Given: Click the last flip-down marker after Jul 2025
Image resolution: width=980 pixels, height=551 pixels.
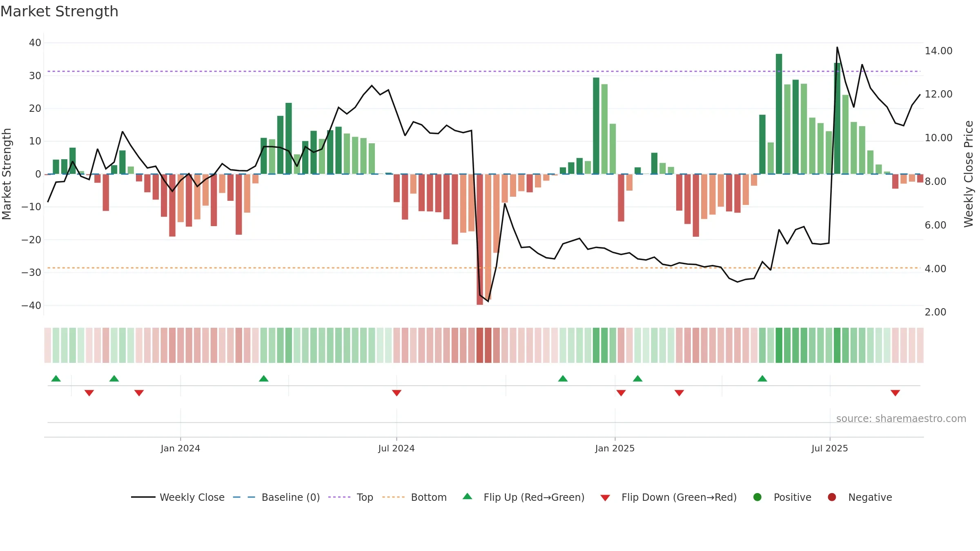Looking at the screenshot, I should (895, 393).
